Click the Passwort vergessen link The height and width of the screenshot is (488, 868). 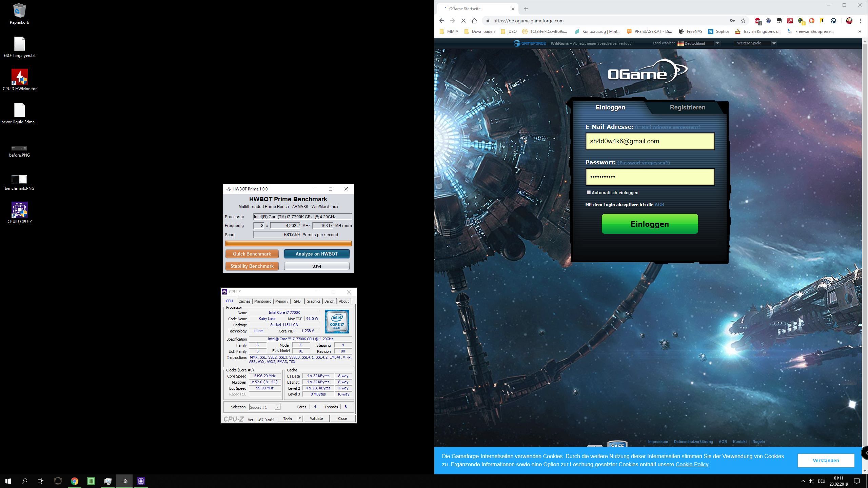point(644,163)
